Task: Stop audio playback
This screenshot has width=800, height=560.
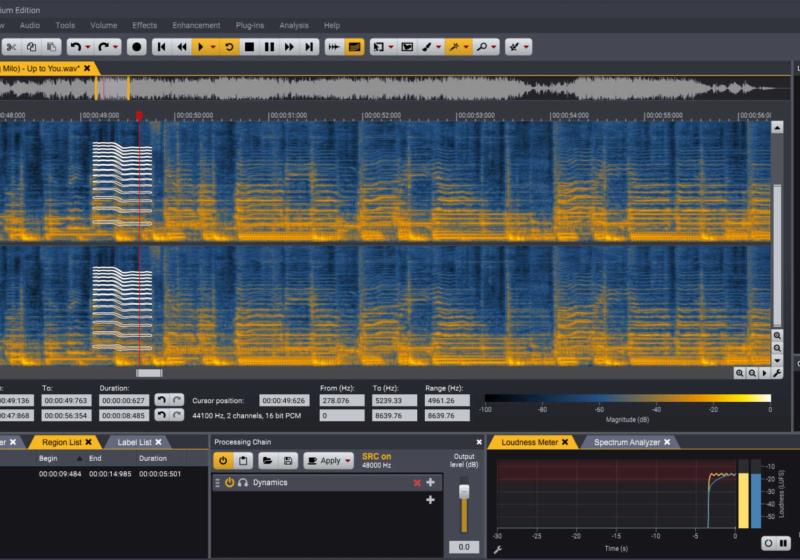Action: (x=249, y=46)
